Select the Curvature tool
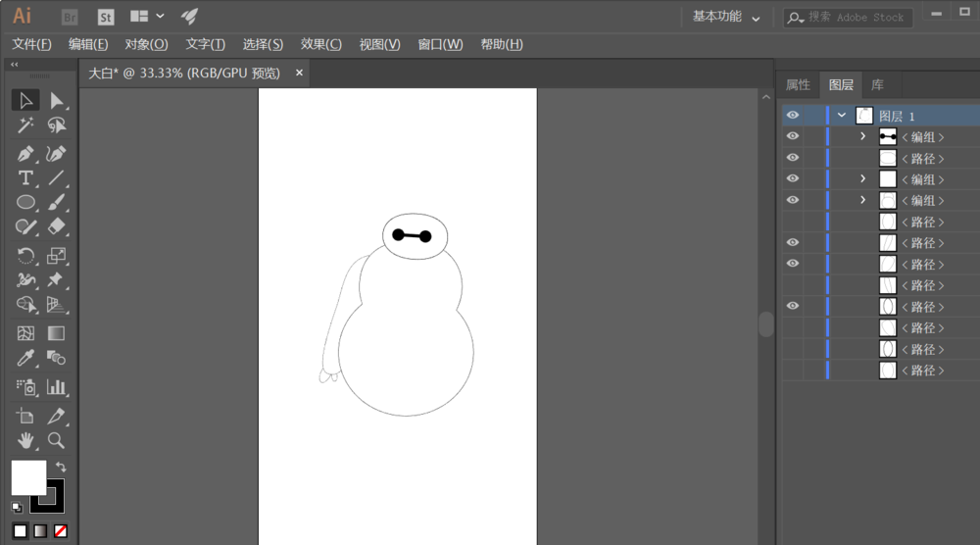The height and width of the screenshot is (545, 980). pos(56,154)
